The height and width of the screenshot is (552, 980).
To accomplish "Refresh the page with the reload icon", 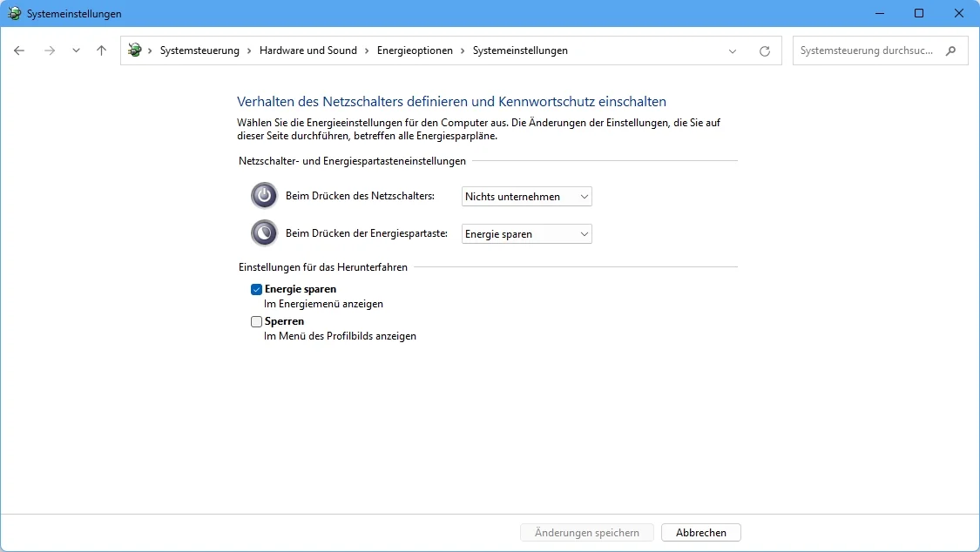I will 764,51.
